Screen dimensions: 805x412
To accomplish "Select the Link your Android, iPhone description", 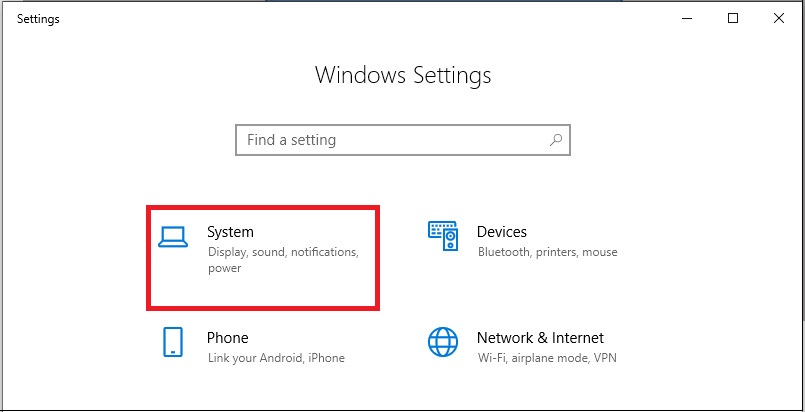I will [x=276, y=358].
